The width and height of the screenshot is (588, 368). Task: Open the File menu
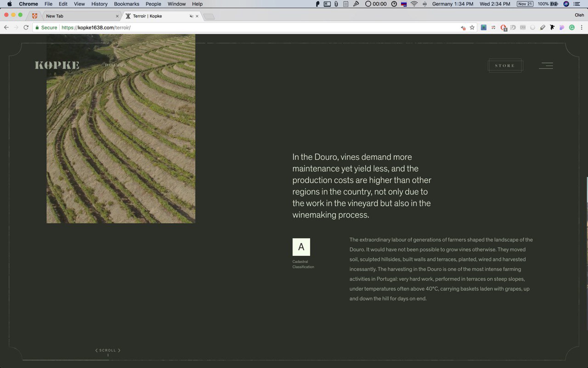pos(48,4)
